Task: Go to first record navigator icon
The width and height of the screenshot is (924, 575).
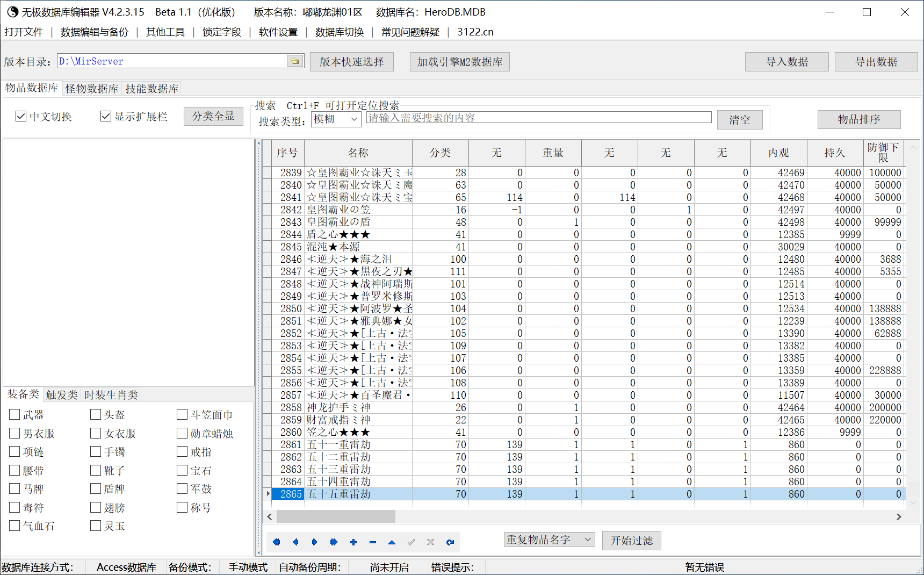Action: (276, 542)
